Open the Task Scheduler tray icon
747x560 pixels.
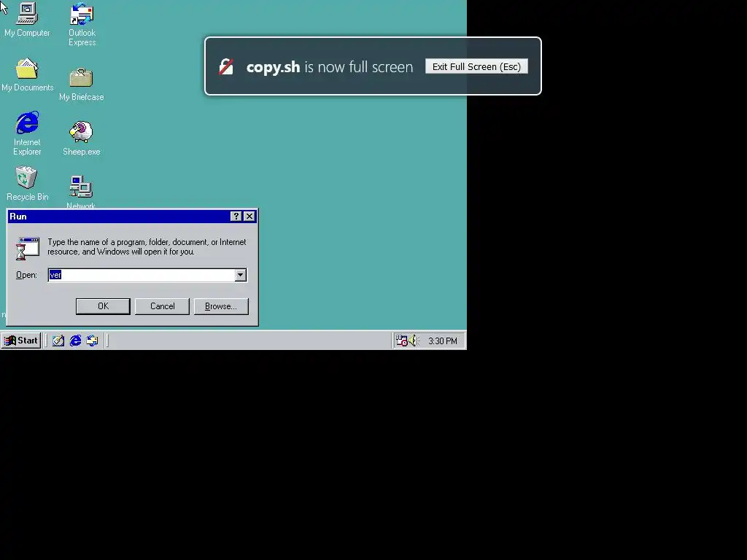point(402,341)
